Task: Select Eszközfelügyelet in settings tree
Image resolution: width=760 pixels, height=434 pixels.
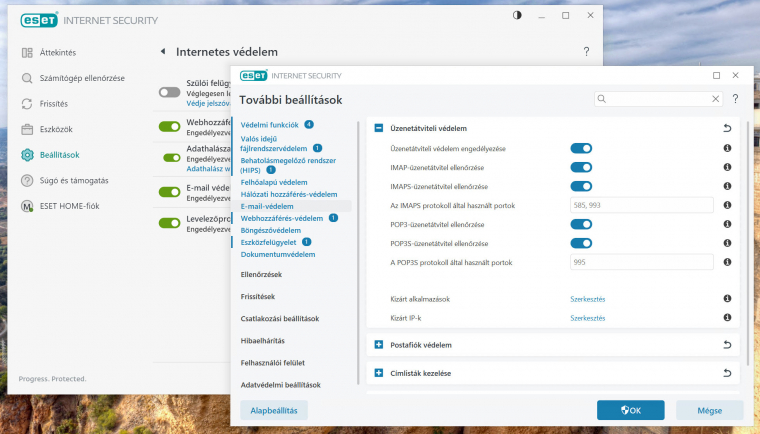Action: (268, 242)
